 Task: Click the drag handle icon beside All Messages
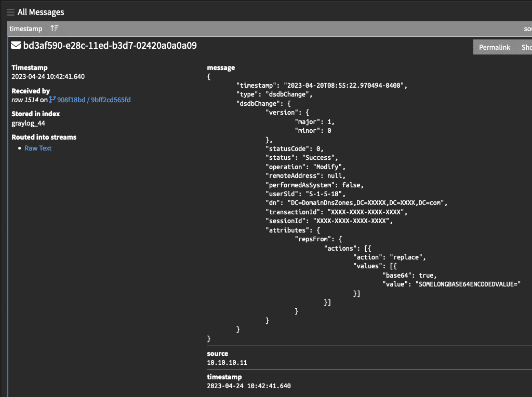point(10,12)
